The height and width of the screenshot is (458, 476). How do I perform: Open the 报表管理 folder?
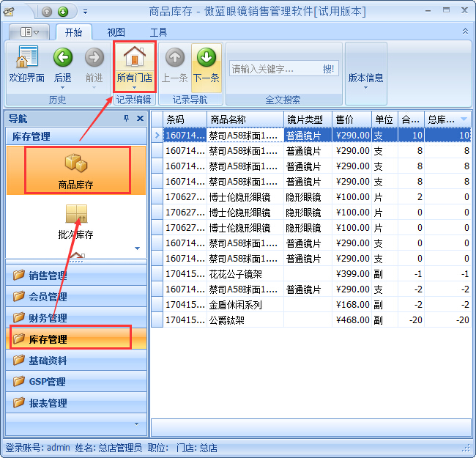(x=76, y=403)
